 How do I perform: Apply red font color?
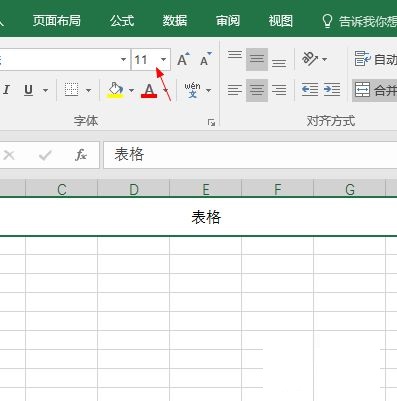pyautogui.click(x=149, y=90)
